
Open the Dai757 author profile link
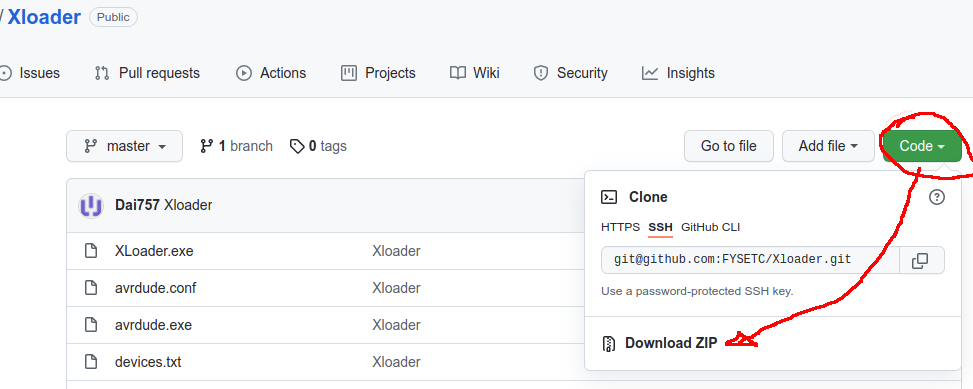coord(137,205)
